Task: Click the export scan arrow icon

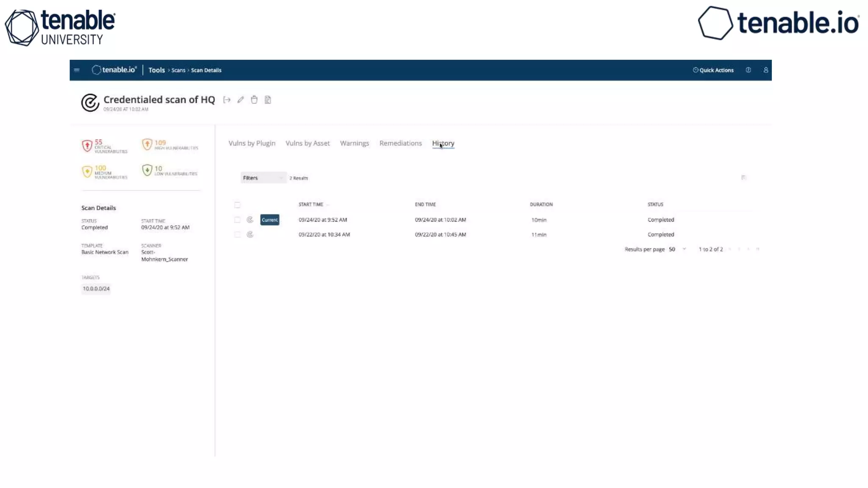Action: (x=227, y=100)
